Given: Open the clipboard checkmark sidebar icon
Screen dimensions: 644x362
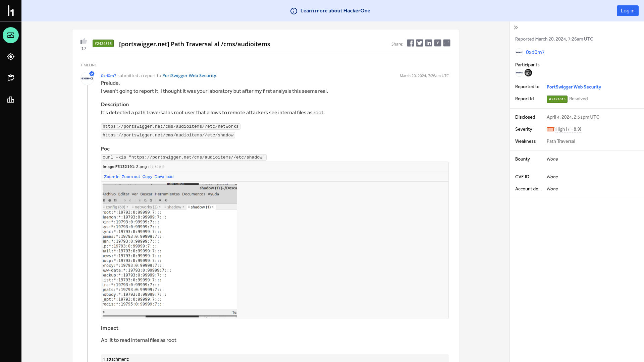Looking at the screenshot, I should (x=11, y=78).
